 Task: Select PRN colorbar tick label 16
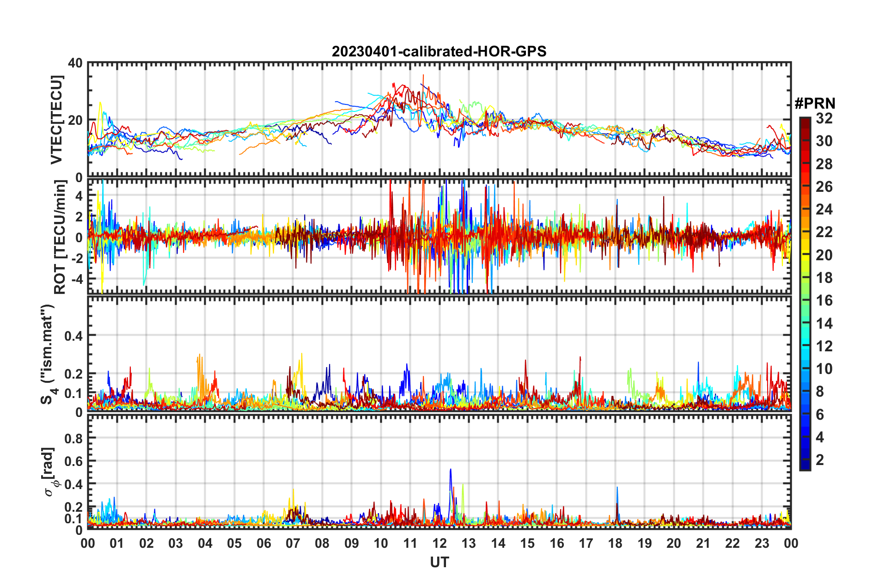coord(824,300)
